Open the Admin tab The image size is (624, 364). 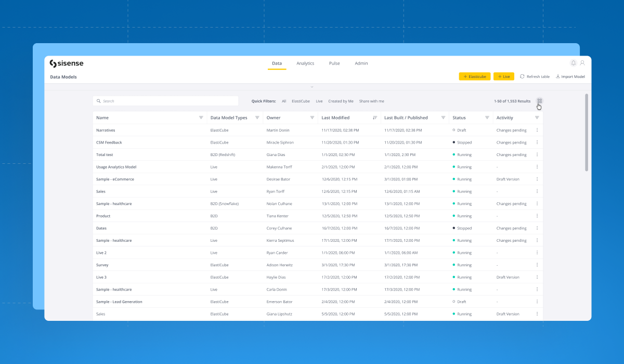[x=361, y=63]
